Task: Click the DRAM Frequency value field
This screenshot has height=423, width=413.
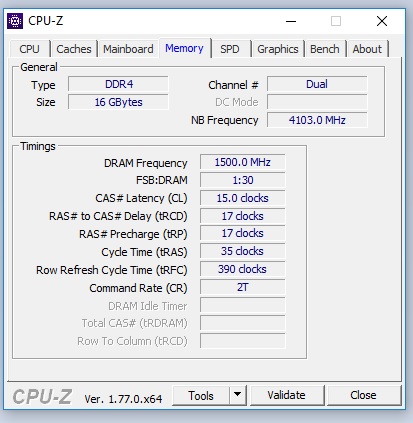Action: 243,162
